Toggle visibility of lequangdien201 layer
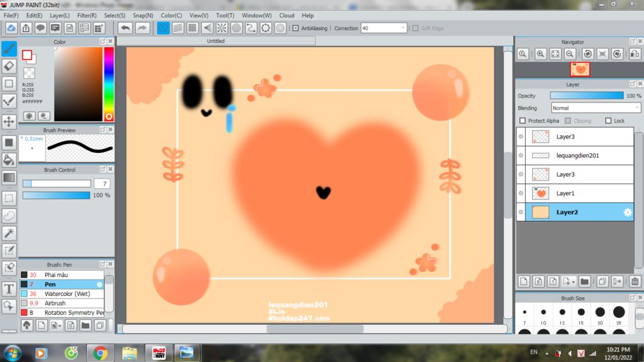644x362 pixels. click(x=521, y=156)
